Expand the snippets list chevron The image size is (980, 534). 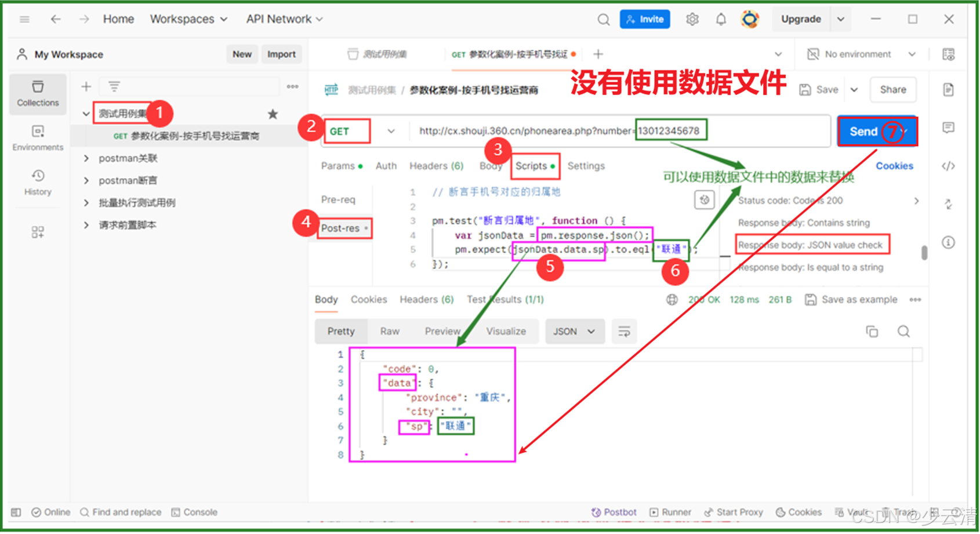[x=916, y=201]
